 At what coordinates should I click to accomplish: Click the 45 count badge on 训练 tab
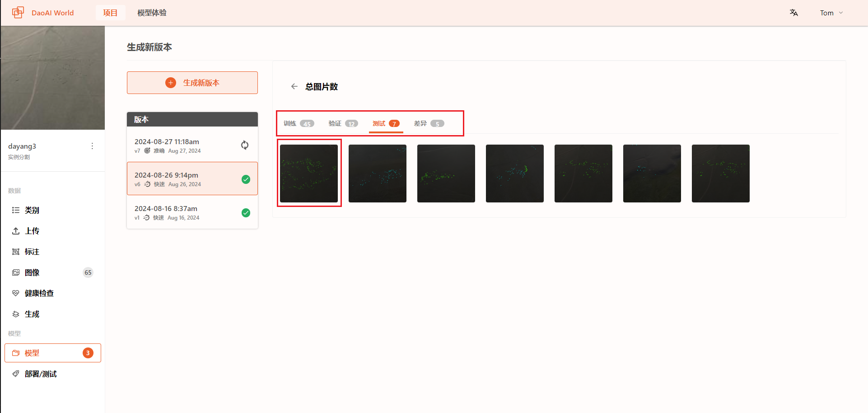(307, 123)
